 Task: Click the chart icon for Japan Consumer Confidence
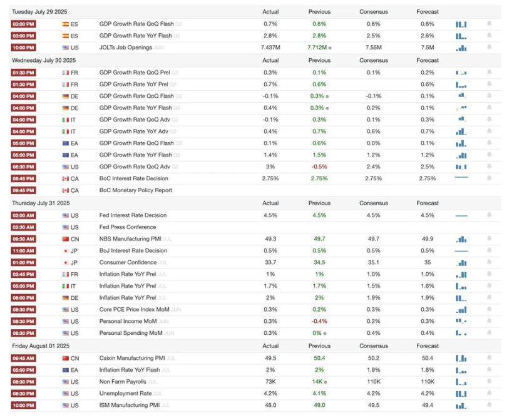[x=462, y=262]
